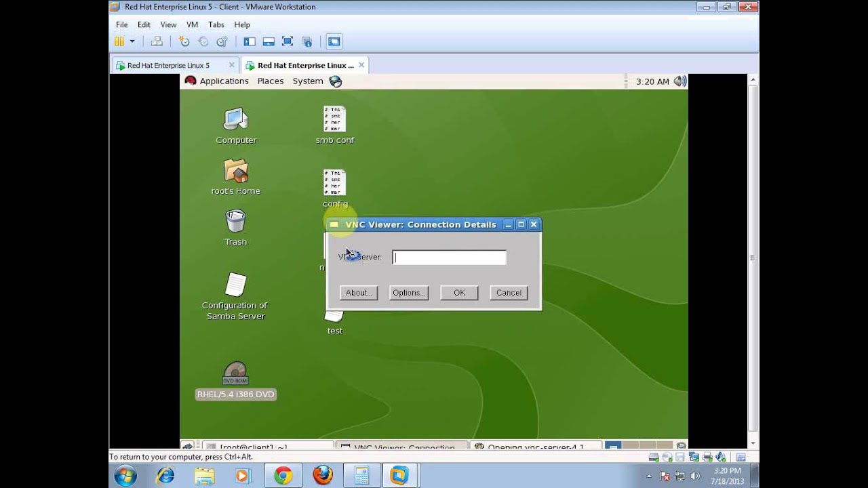Close the Red Hat Enterprise Linux 5 tab
Image resolution: width=868 pixels, height=488 pixels.
(231, 65)
